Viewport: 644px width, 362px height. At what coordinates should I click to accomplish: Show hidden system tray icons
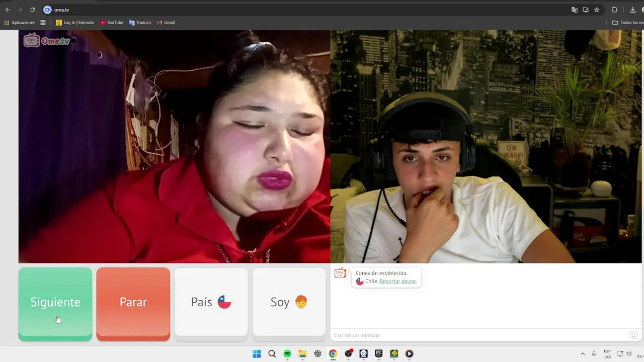tap(583, 354)
